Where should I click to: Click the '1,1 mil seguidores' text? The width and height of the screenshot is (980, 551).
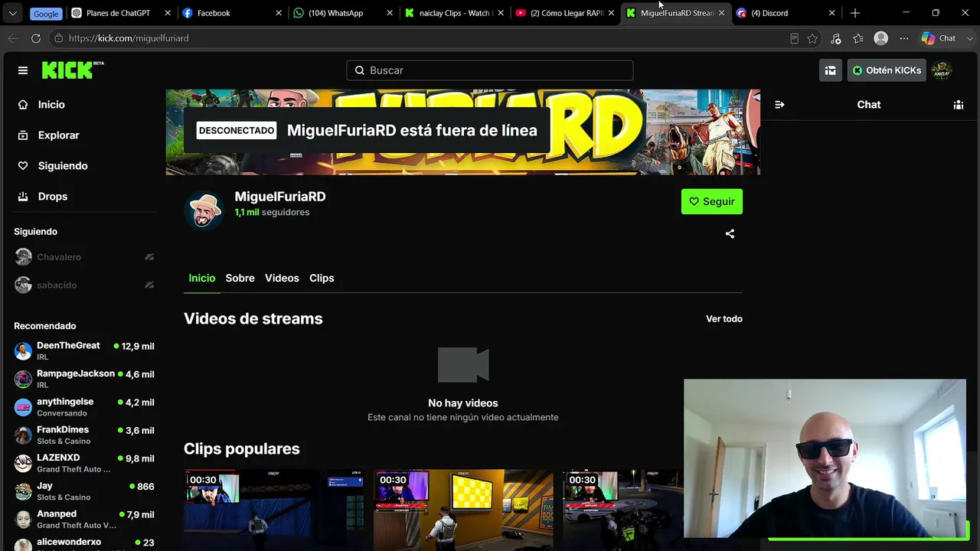click(272, 213)
